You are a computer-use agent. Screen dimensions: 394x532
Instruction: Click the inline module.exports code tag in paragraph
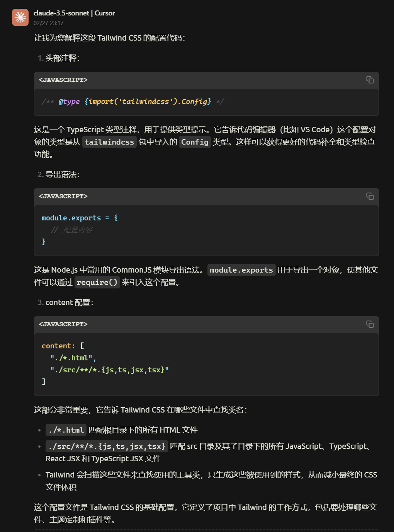coord(241,270)
